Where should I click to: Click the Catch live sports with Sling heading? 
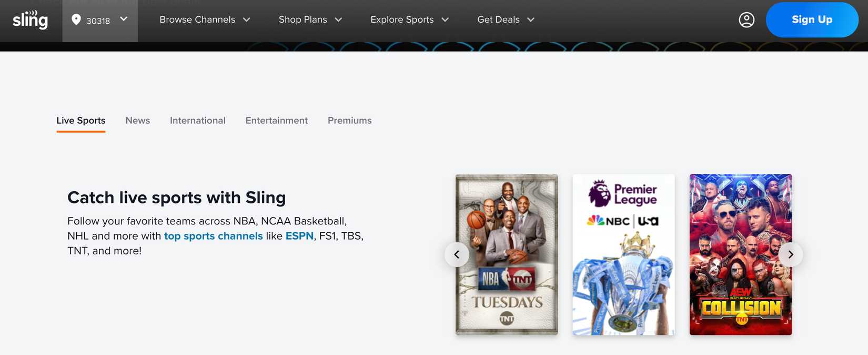pos(177,198)
